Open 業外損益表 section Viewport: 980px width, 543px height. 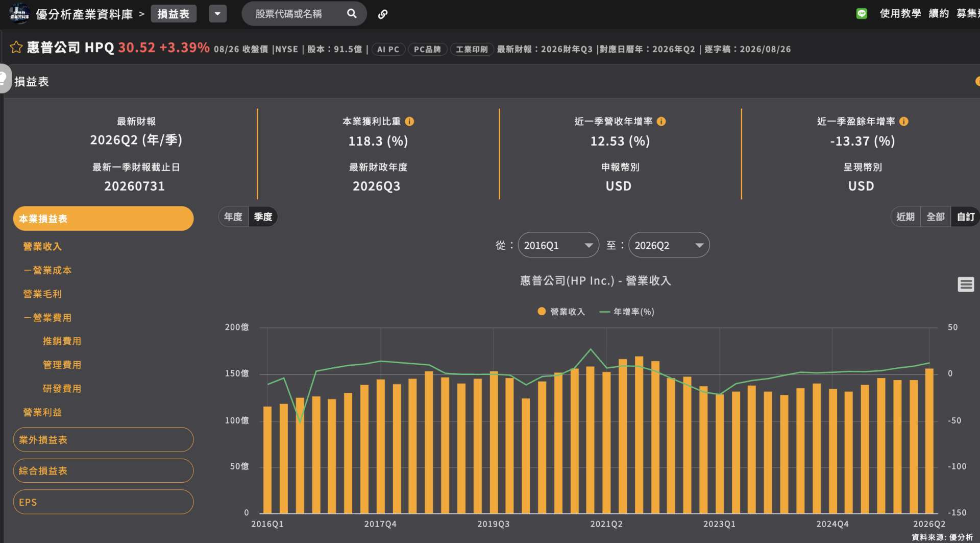(103, 440)
